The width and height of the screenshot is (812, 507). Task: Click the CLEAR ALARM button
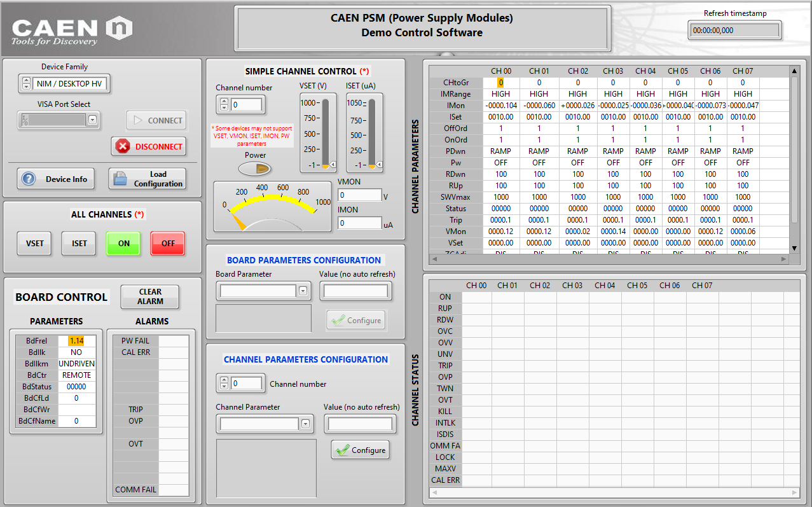[x=150, y=296]
